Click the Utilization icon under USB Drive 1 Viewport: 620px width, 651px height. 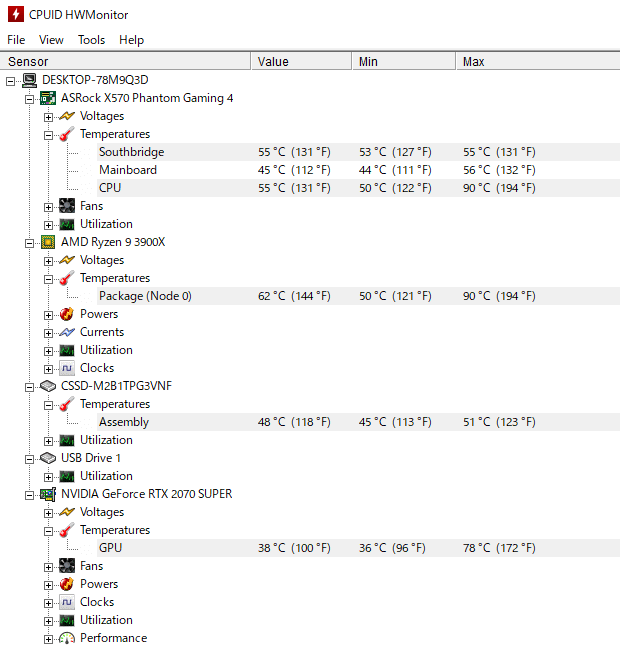tap(67, 476)
